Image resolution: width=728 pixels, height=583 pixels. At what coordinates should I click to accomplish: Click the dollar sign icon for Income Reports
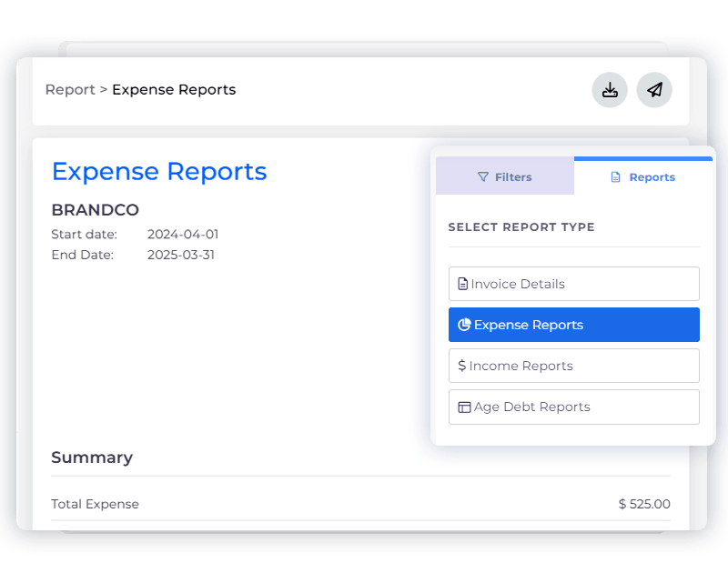click(x=462, y=366)
